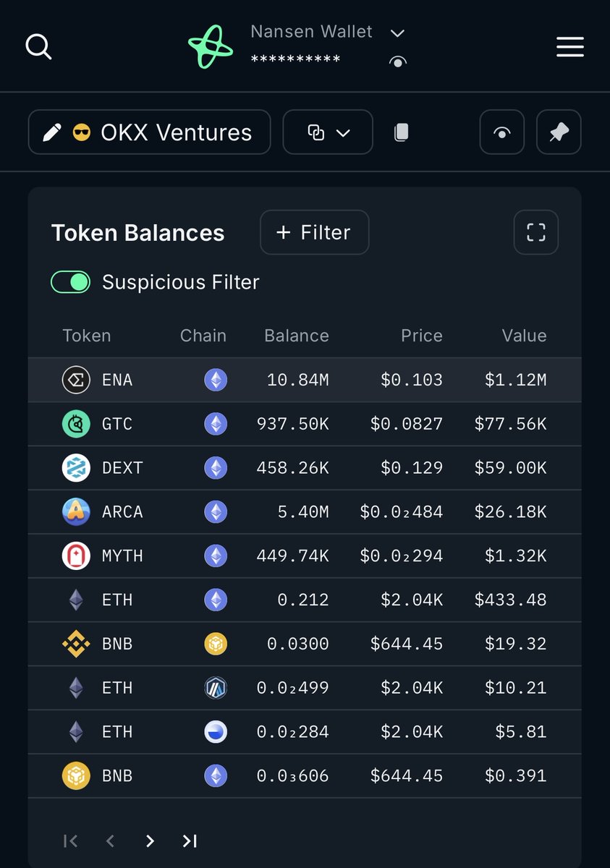Viewport: 610px width, 868px height.
Task: Jump to the last page arrow
Action: 190,841
